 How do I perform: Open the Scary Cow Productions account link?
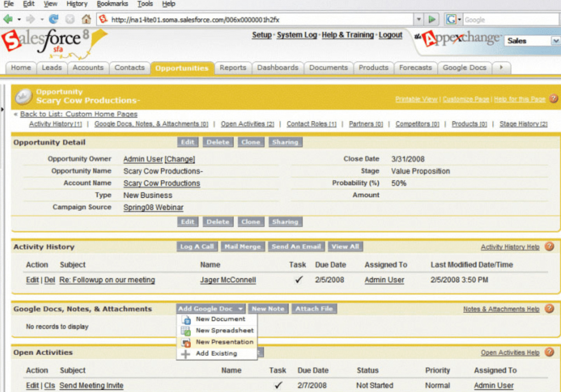pos(162,183)
